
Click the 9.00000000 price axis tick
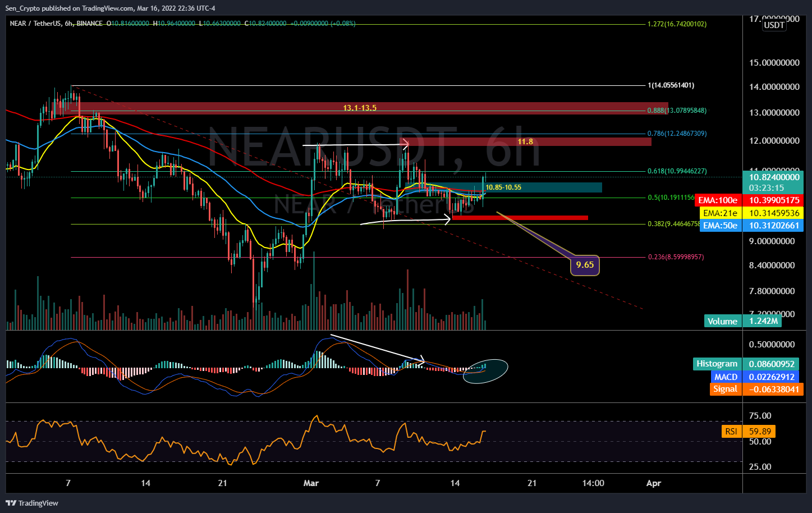pyautogui.click(x=772, y=241)
